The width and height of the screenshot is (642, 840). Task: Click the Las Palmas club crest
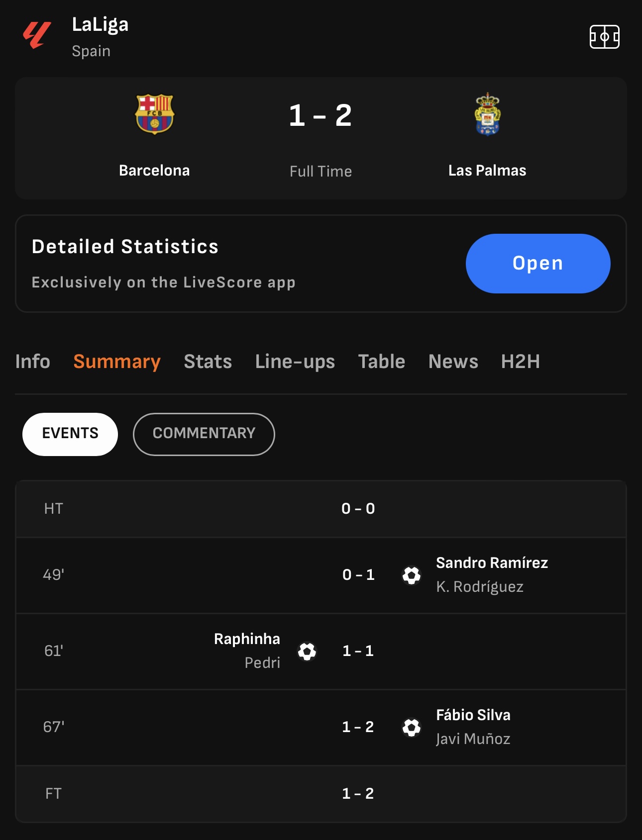pyautogui.click(x=487, y=114)
